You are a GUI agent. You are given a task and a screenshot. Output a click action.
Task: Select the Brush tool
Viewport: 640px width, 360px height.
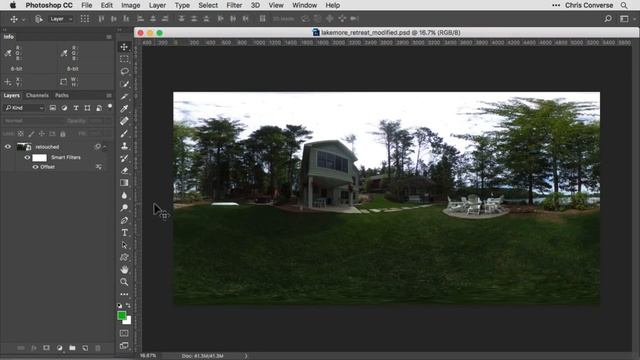(124, 133)
